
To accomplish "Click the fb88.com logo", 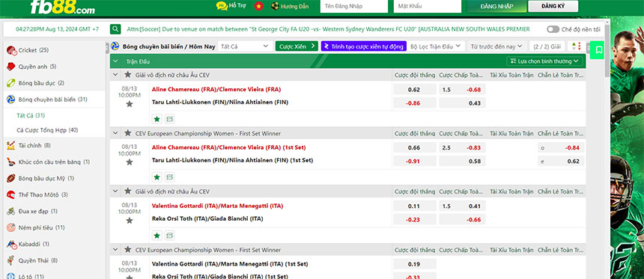I will point(62,7).
